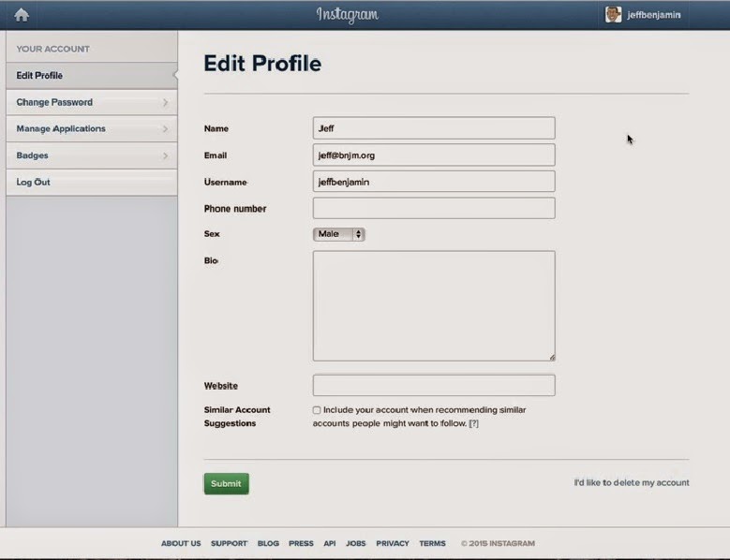
Task: Click I'd like to delete my account
Action: [x=632, y=483]
